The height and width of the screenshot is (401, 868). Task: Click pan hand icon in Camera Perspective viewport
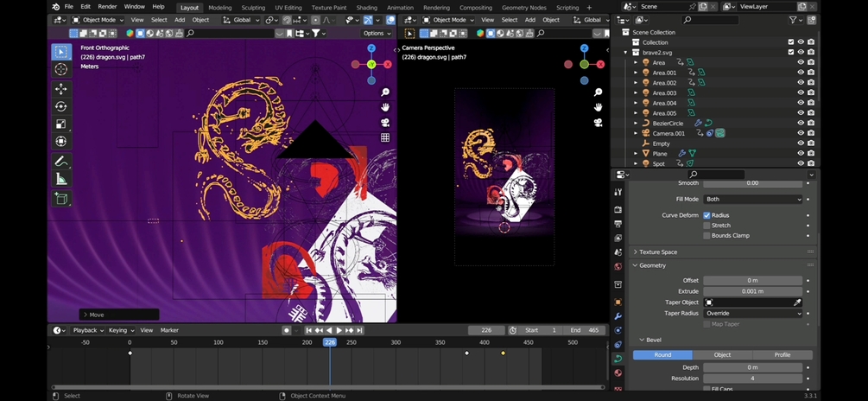click(x=598, y=107)
